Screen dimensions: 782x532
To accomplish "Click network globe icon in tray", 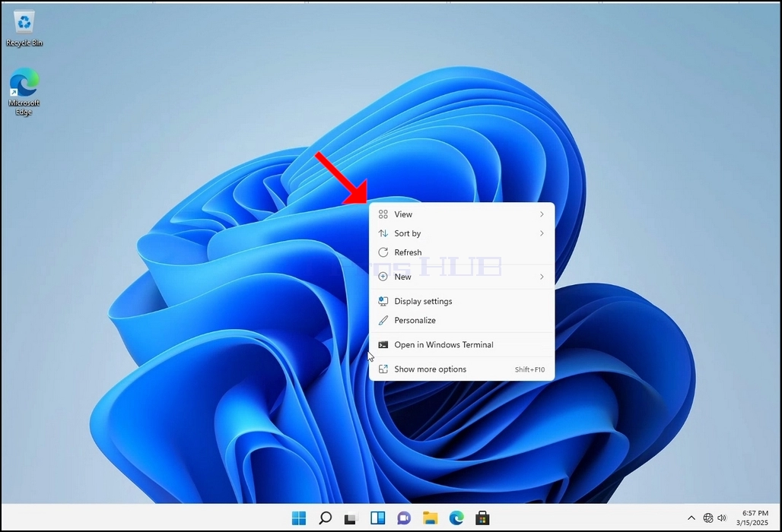I will (x=708, y=518).
